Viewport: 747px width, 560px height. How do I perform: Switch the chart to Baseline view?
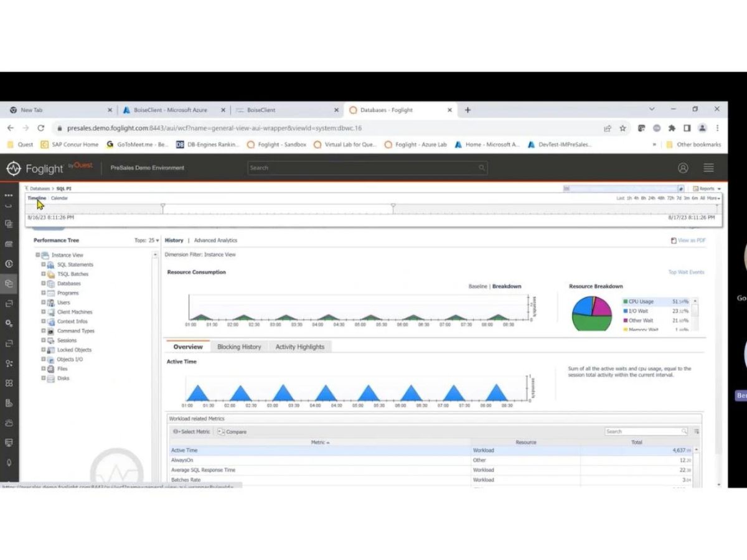(x=477, y=286)
